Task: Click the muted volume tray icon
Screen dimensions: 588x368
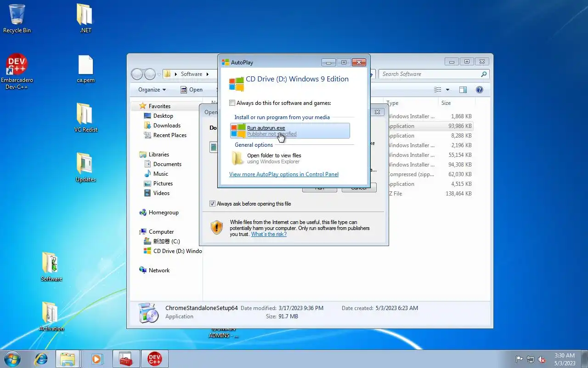Action: [542, 359]
